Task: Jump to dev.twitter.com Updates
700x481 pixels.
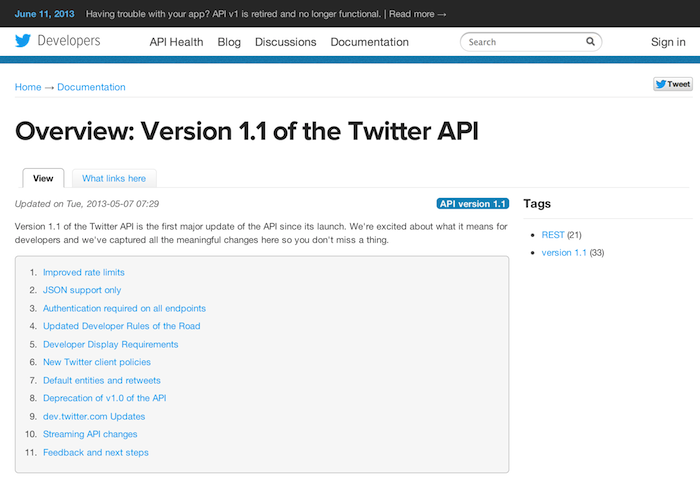Action: pyautogui.click(x=94, y=416)
